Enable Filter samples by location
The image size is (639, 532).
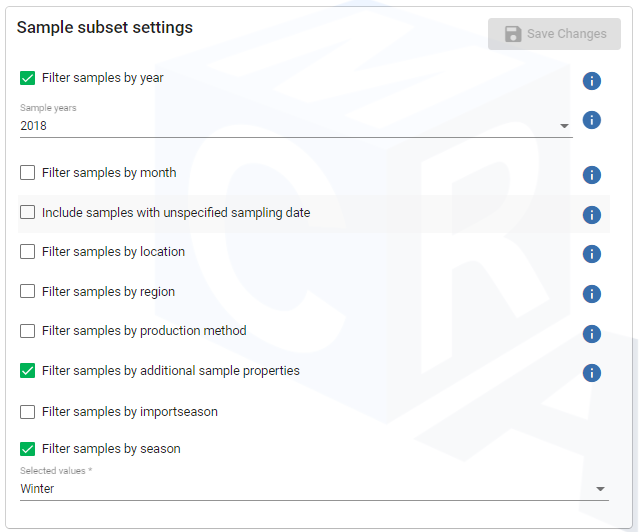pyautogui.click(x=28, y=252)
